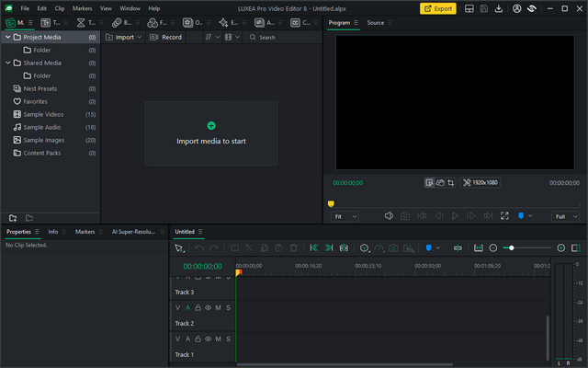Click the timeline zoom in plus icon
The width and height of the screenshot is (588, 368).
[561, 247]
